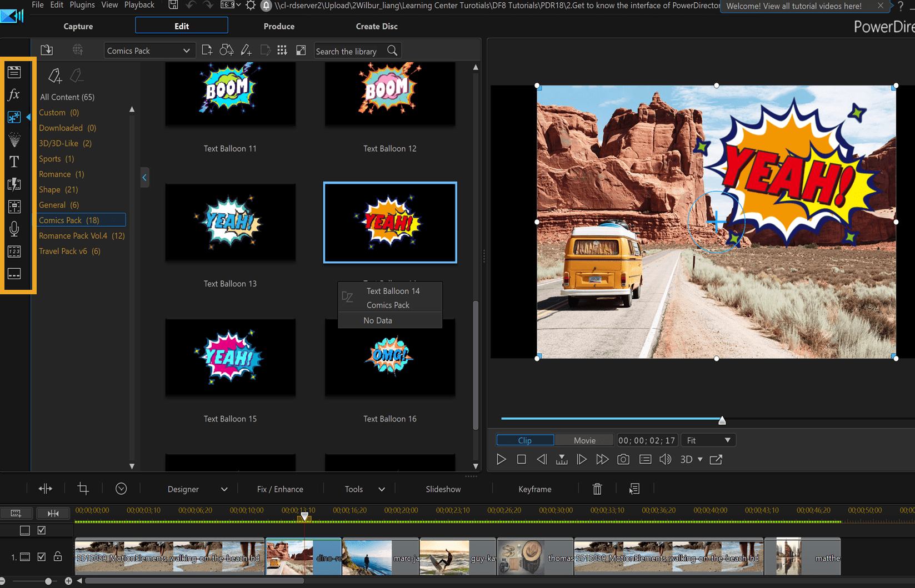Click the Keyframe button
The image size is (915, 588).
[x=534, y=489]
